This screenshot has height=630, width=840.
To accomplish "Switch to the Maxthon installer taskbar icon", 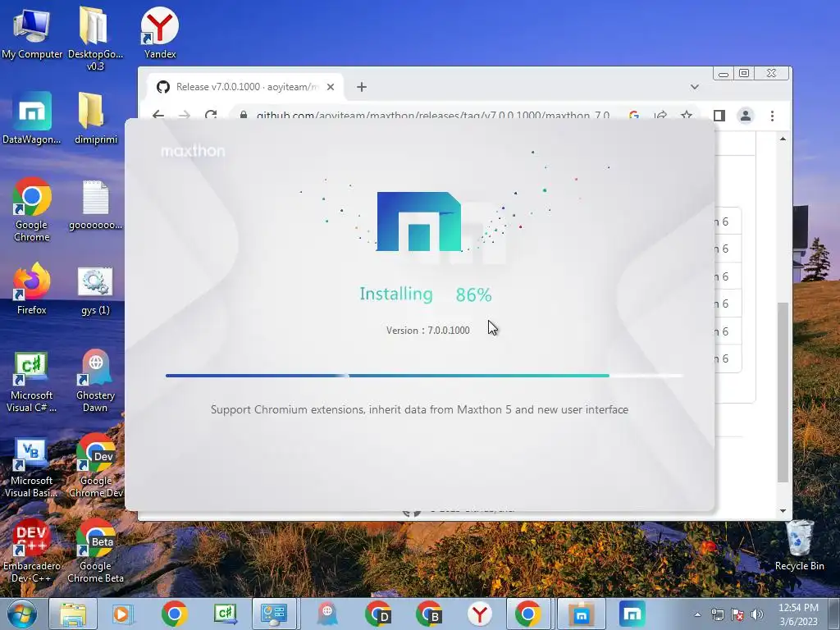I will click(632, 614).
